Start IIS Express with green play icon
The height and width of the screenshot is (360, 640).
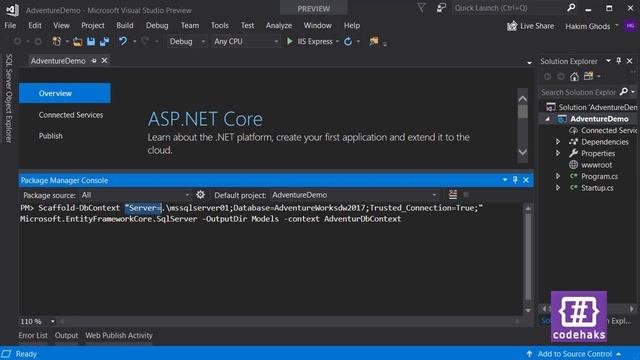pyautogui.click(x=289, y=41)
